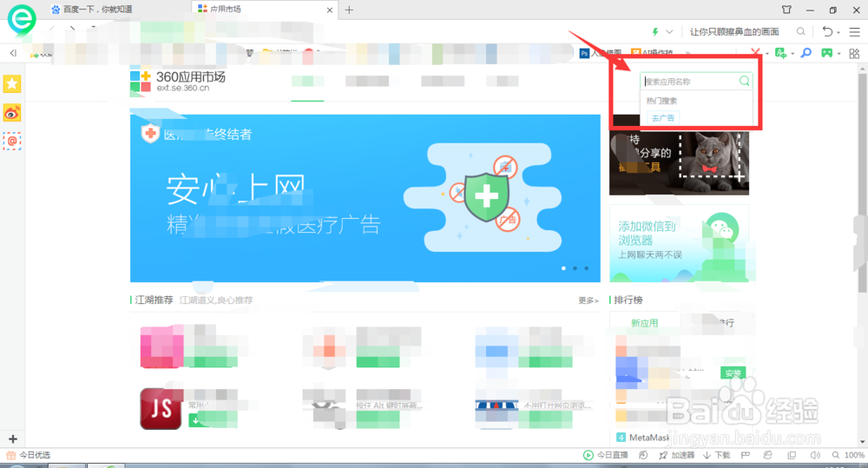The height and width of the screenshot is (468, 868).
Task: Open the cat screenshot tool promo
Action: 680,163
